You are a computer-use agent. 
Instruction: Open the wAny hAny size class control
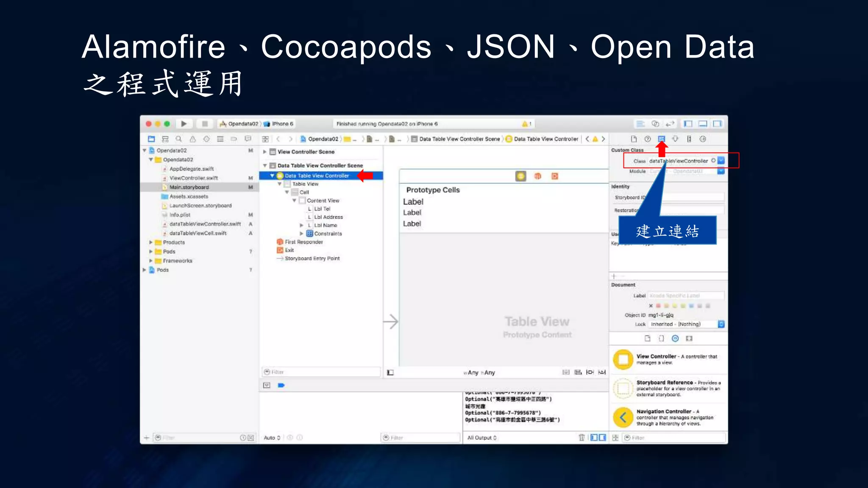click(x=479, y=372)
